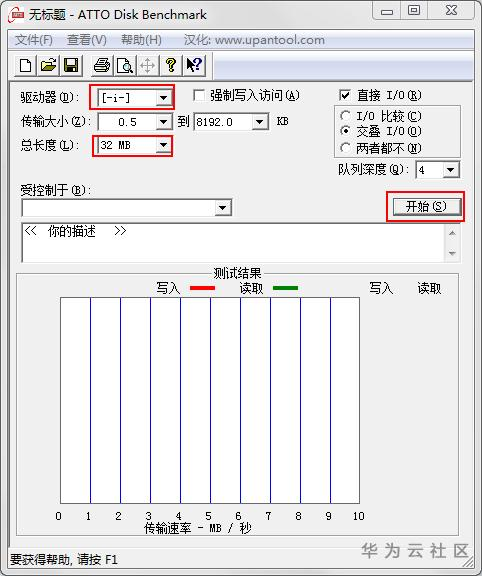Click the 测试结果 group label
The image size is (482, 576).
point(237,273)
